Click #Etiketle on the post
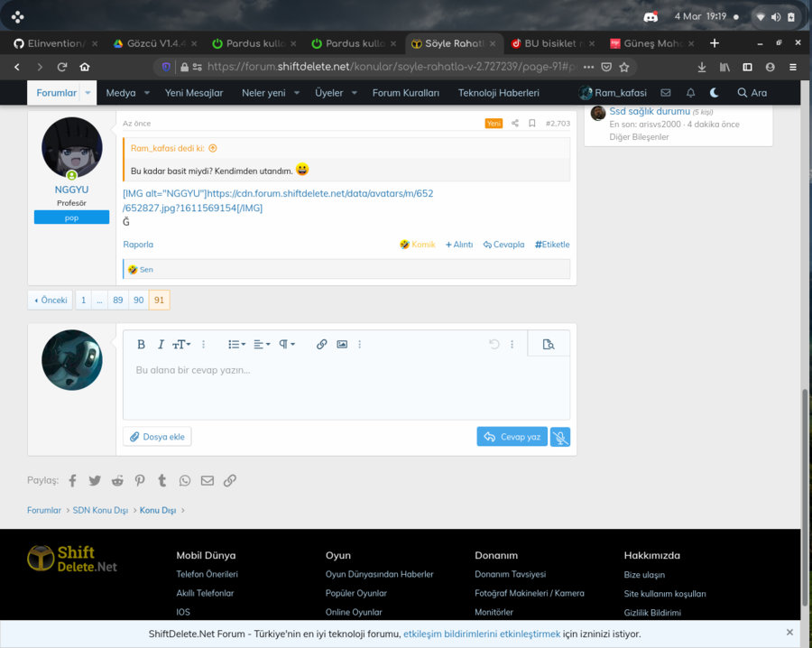 [x=552, y=245]
